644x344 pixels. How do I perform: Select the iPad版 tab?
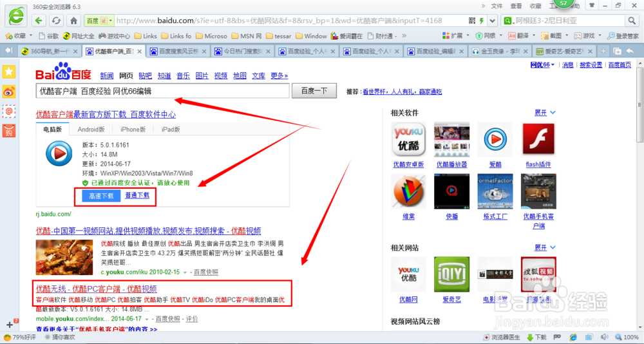point(171,129)
